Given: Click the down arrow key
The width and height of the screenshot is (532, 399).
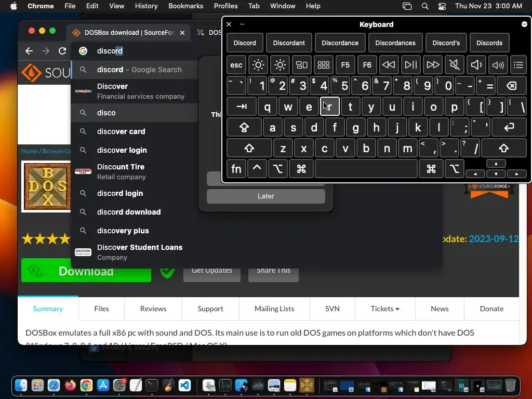Looking at the screenshot, I should (x=496, y=174).
